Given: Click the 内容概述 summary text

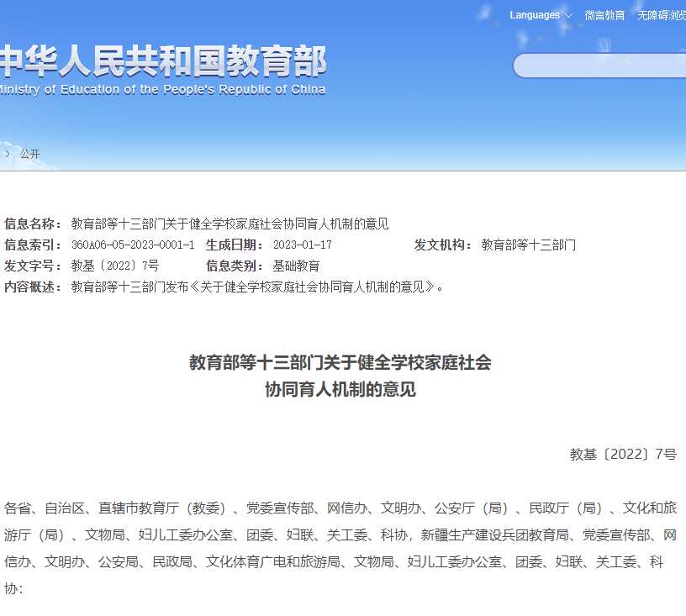Looking at the screenshot, I should [x=256, y=287].
